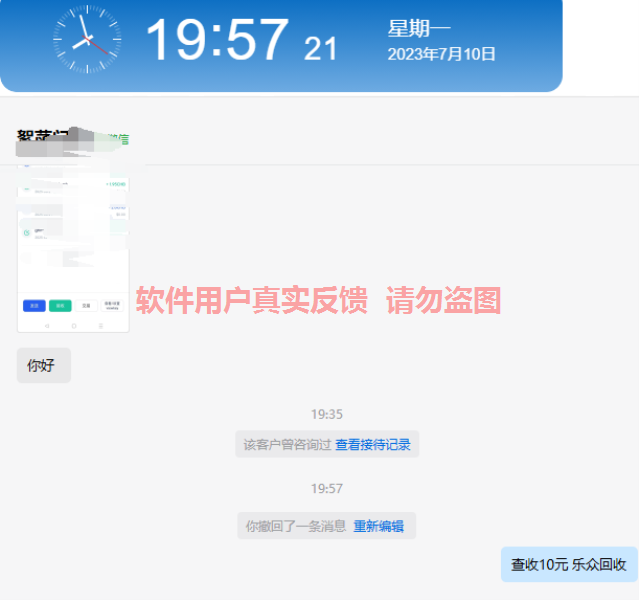This screenshot has height=600, width=639.
Task: Click the seconds counter beside the time
Action: coord(321,48)
